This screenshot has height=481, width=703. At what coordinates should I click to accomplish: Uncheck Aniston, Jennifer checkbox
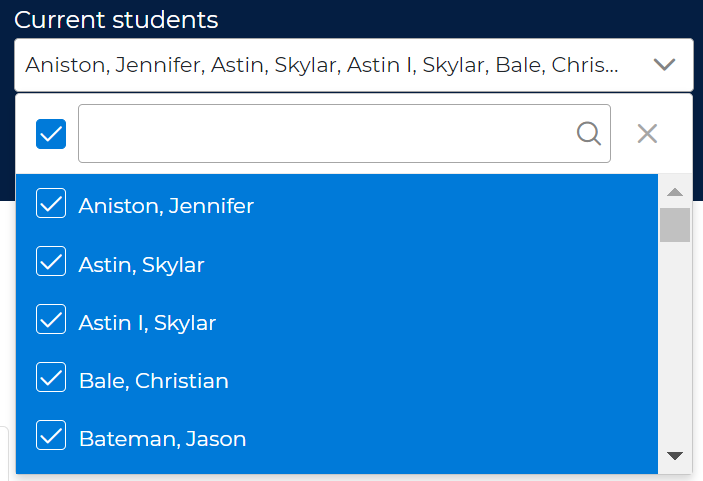51,205
